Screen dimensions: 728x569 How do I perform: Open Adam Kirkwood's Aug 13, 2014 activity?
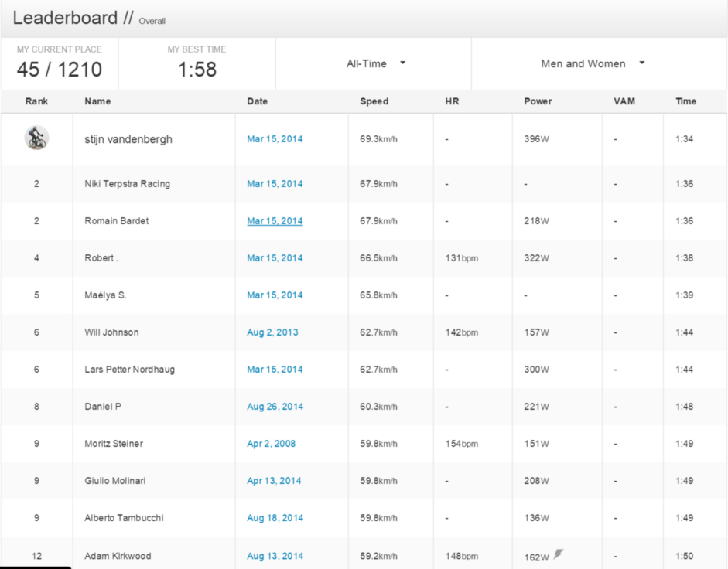275,556
